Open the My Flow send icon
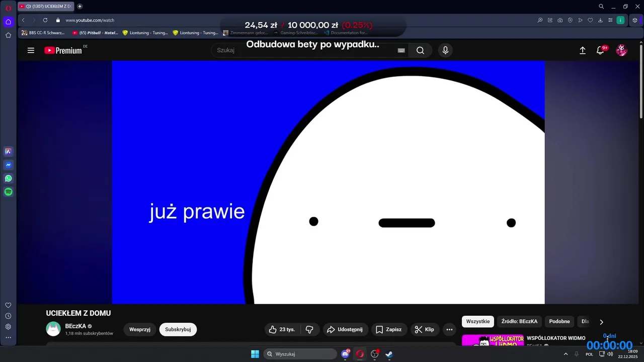 (580, 20)
